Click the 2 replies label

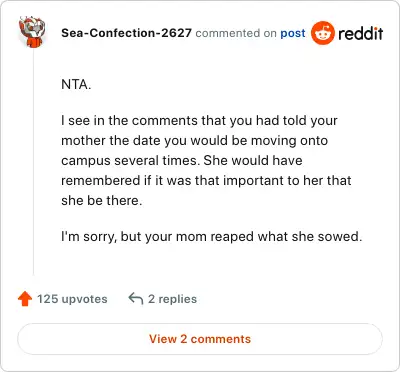click(x=172, y=299)
